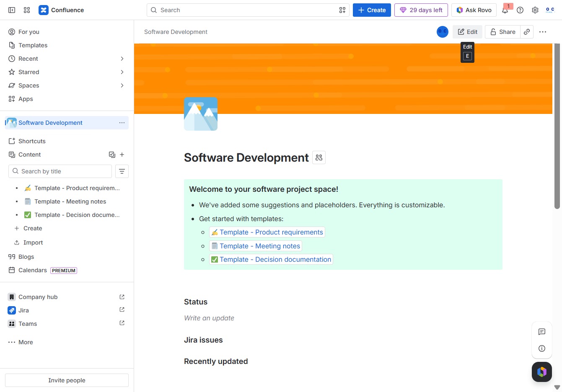
Task: Click the search filter icon in the top search bar
Action: point(342,10)
